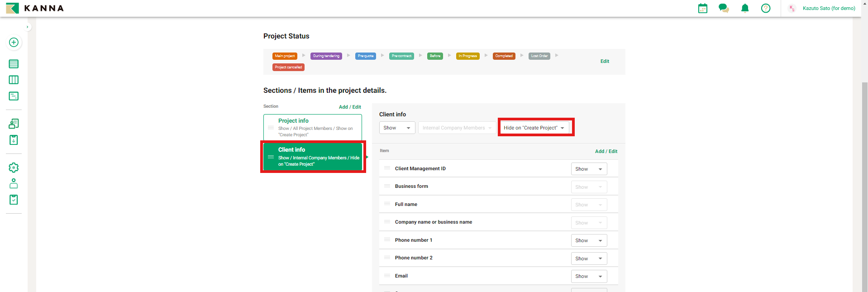Click the notification bell icon

pyautogui.click(x=745, y=8)
